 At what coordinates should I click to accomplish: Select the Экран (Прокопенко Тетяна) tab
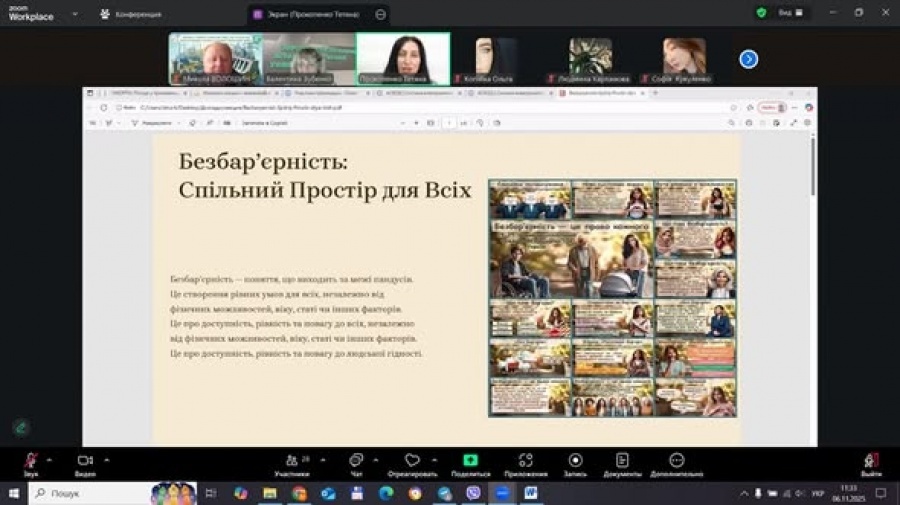click(310, 14)
